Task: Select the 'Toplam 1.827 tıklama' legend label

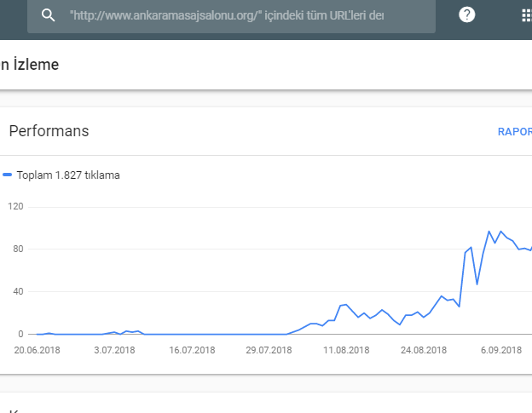Action: coord(68,175)
